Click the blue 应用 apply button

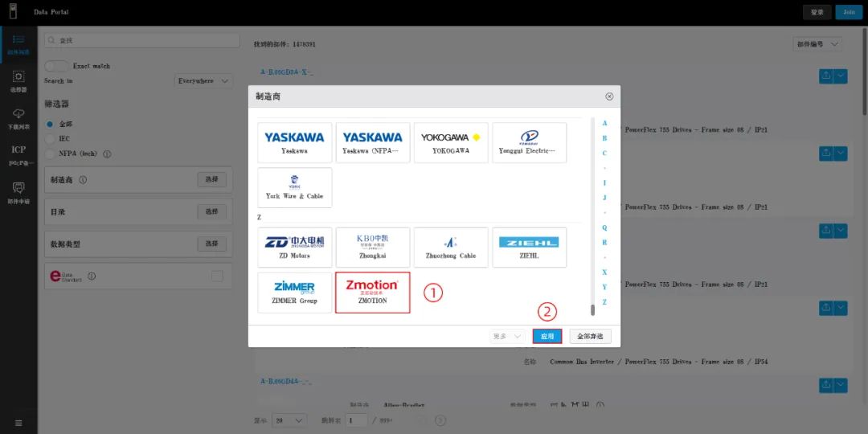click(x=547, y=336)
